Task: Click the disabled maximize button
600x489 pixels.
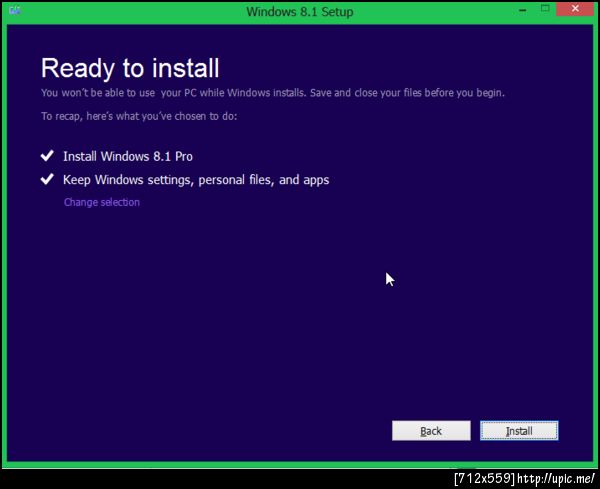Action: click(x=545, y=8)
